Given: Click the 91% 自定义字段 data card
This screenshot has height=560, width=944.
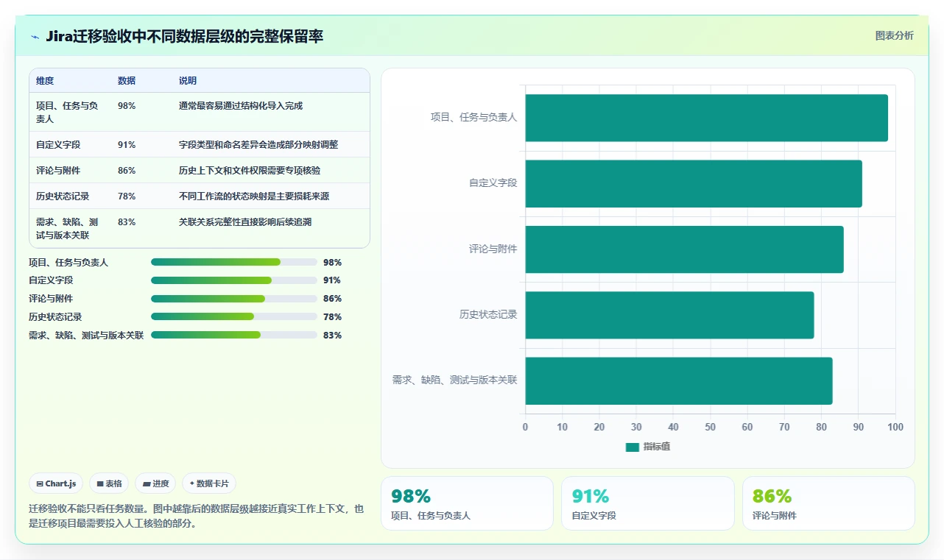Looking at the screenshot, I should [648, 503].
